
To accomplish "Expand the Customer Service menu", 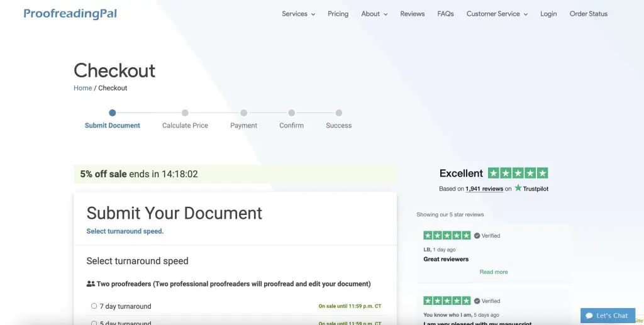I will (497, 14).
